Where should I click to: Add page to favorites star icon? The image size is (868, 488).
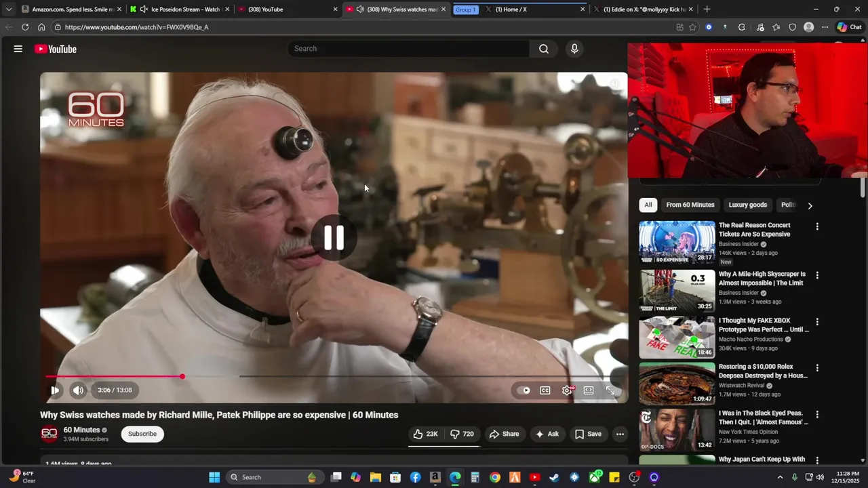pos(692,27)
